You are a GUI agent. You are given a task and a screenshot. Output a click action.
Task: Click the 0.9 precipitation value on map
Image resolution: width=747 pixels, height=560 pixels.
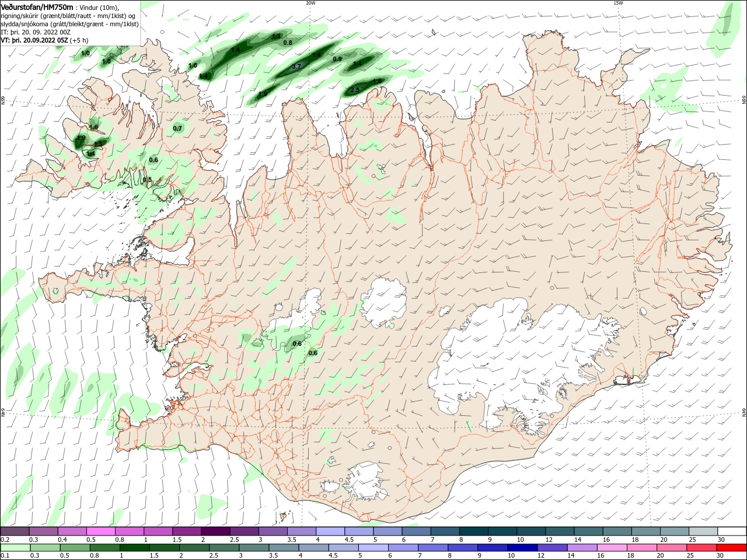(337, 59)
